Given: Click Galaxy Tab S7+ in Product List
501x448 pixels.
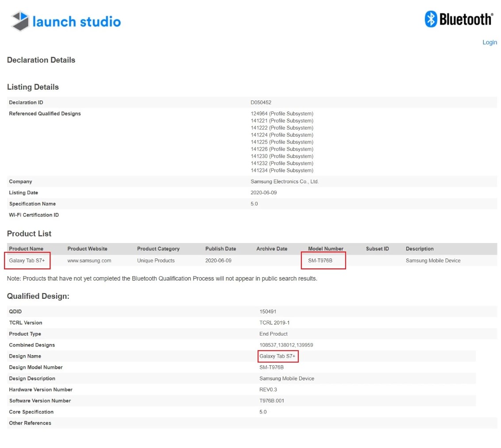Looking at the screenshot, I should pyautogui.click(x=27, y=261).
